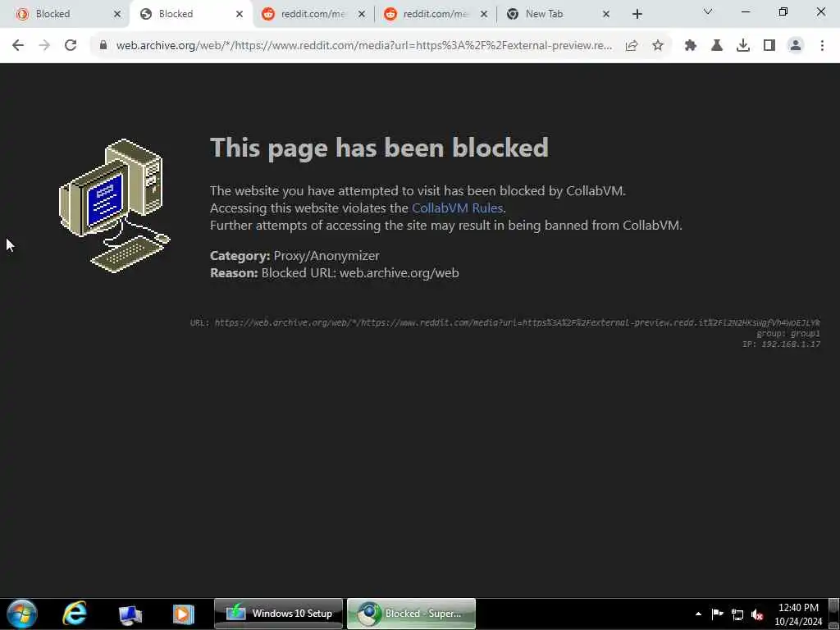Show hidden system tray icons
This screenshot has height=630, width=840.
[698, 614]
